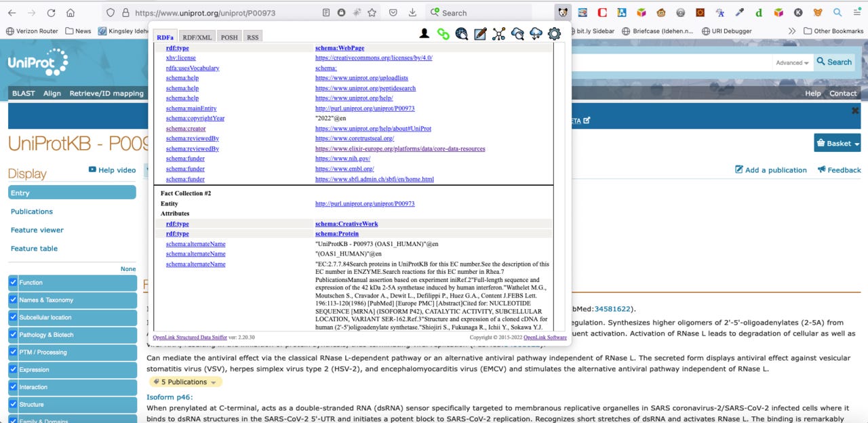868x423 pixels.
Task: Switch to the RDFa tab
Action: pos(165,37)
